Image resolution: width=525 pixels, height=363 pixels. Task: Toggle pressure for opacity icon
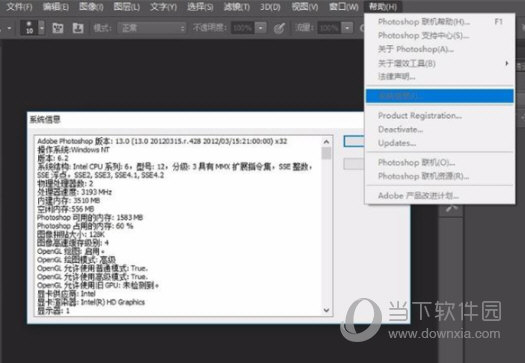pyautogui.click(x=280, y=28)
